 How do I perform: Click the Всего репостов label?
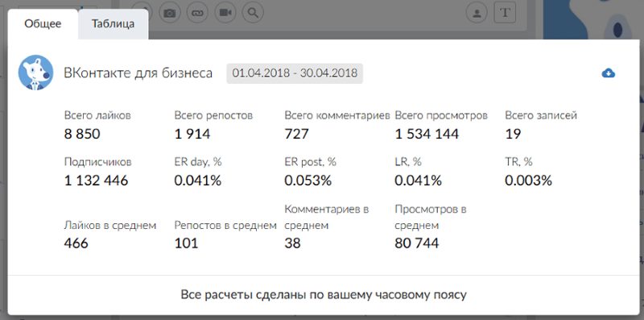[x=213, y=115]
